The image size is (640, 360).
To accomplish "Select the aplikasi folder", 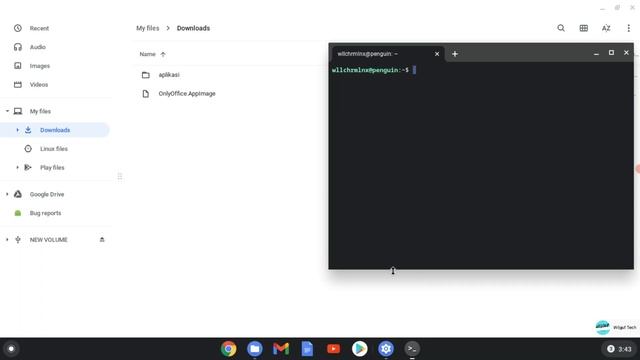I will coord(169,75).
